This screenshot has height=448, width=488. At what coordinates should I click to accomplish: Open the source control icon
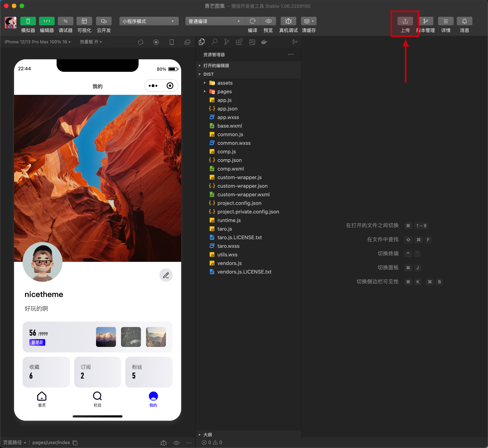click(x=227, y=42)
